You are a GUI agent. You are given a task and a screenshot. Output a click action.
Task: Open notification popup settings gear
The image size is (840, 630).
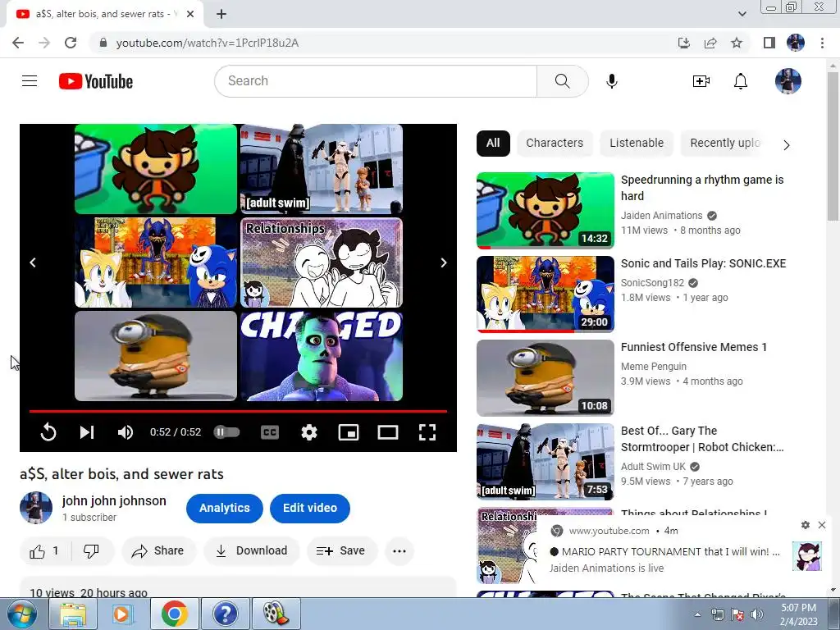806,525
